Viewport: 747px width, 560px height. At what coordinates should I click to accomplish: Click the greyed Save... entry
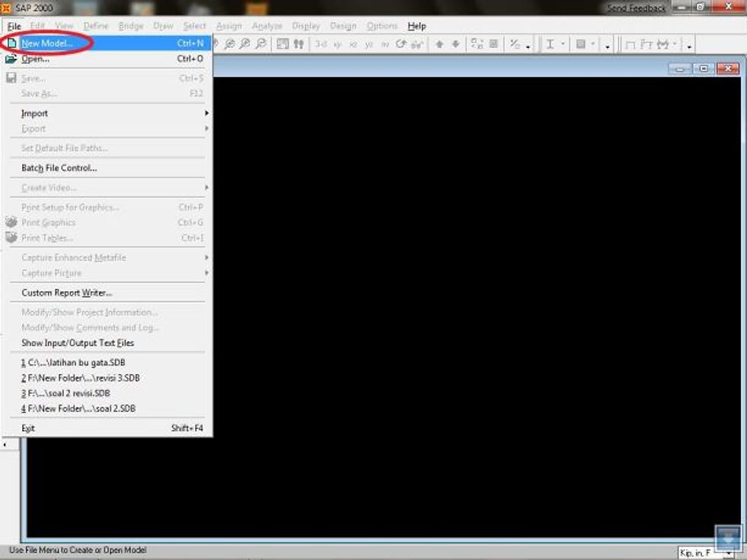click(x=107, y=78)
